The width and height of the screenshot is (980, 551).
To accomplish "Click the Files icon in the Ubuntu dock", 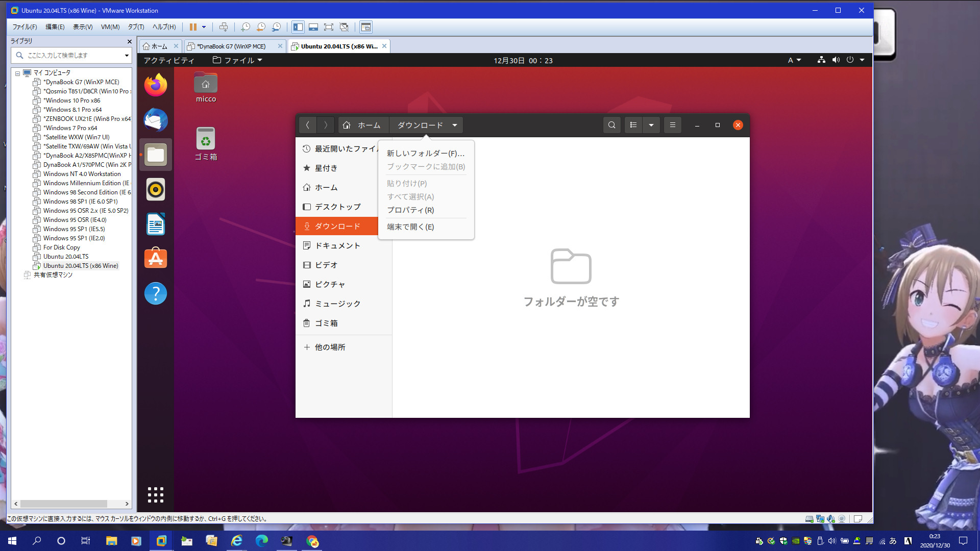I will 156,155.
